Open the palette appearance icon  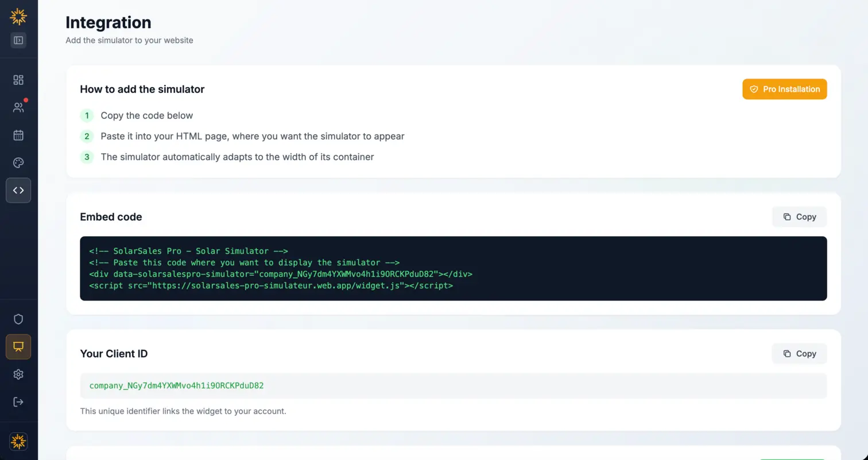tap(18, 163)
